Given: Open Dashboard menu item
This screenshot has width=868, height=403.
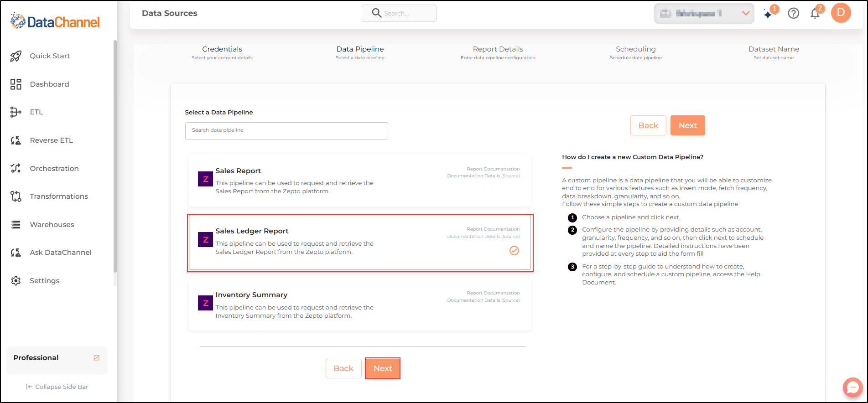Looking at the screenshot, I should click(49, 84).
